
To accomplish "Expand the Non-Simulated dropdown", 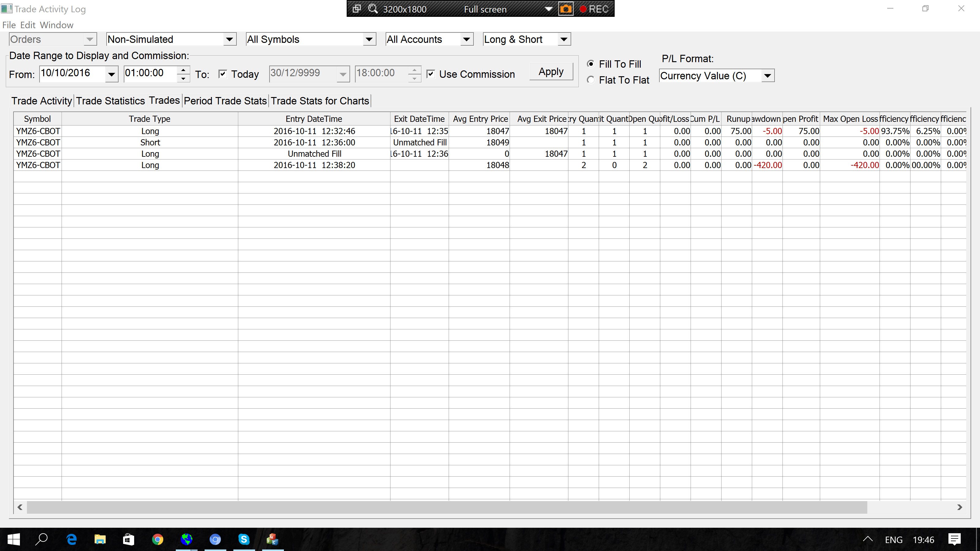I will (x=229, y=39).
